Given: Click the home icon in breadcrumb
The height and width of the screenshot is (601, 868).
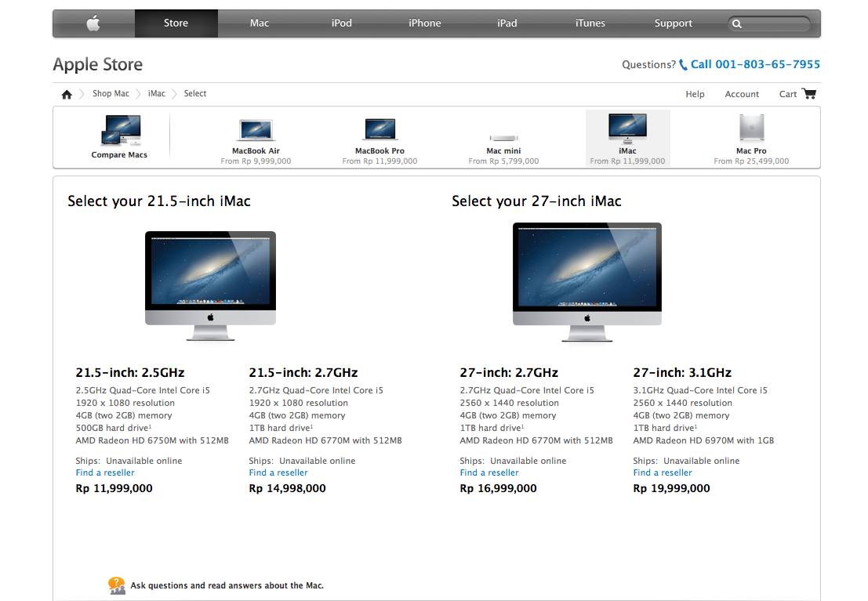Looking at the screenshot, I should point(67,95).
